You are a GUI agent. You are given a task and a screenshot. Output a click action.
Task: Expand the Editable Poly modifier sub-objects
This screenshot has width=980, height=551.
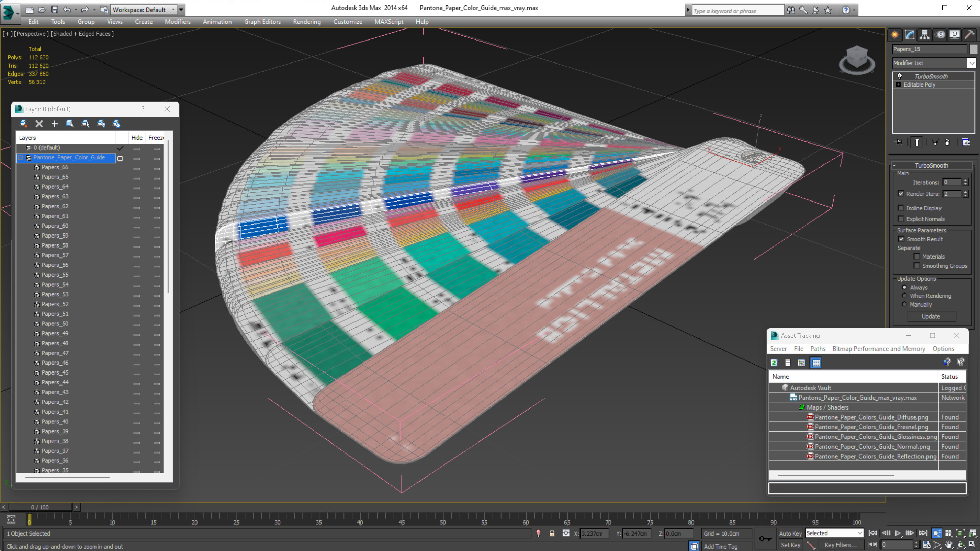898,84
